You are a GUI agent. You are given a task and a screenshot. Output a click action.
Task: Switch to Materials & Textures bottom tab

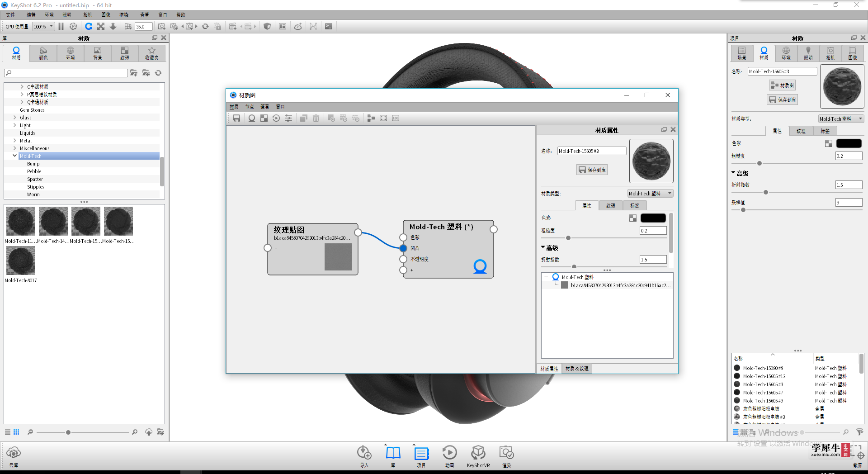(577, 369)
